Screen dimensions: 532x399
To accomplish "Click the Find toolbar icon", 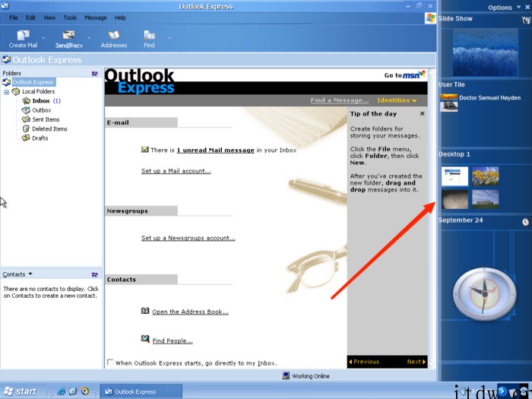I will 149,36.
